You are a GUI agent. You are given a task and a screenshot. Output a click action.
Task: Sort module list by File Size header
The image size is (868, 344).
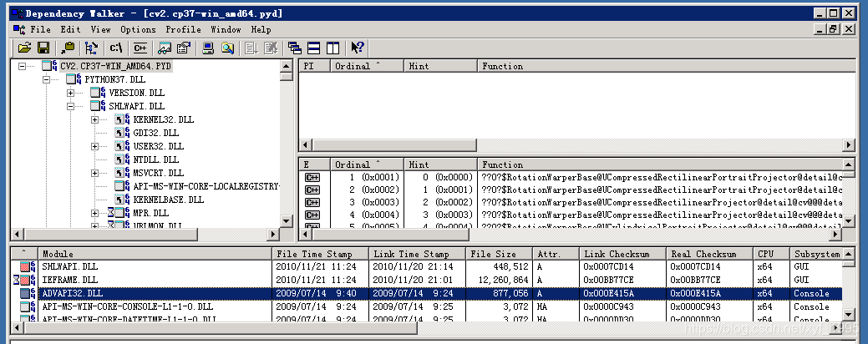pos(500,255)
